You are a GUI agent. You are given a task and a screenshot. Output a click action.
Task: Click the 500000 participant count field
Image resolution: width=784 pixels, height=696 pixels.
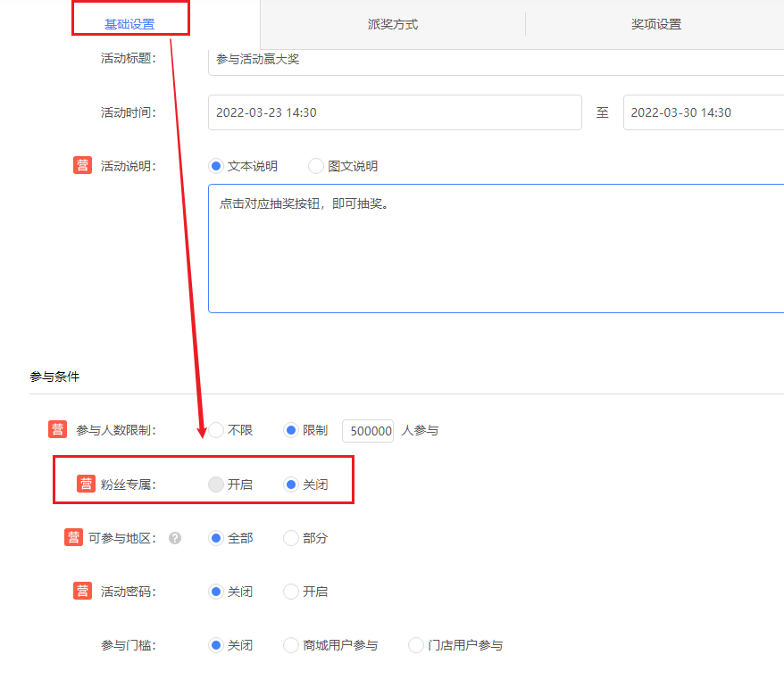click(x=368, y=431)
